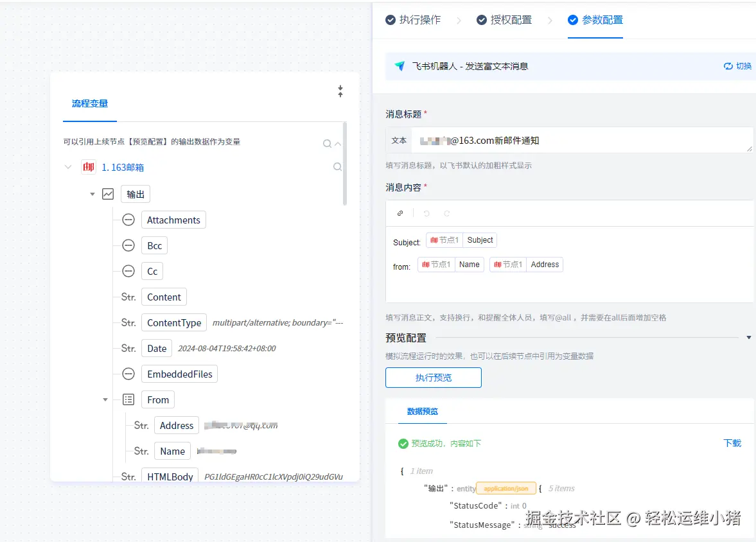756x542 pixels.
Task: Collapse the 预览配置 section arrow
Action: (749, 338)
